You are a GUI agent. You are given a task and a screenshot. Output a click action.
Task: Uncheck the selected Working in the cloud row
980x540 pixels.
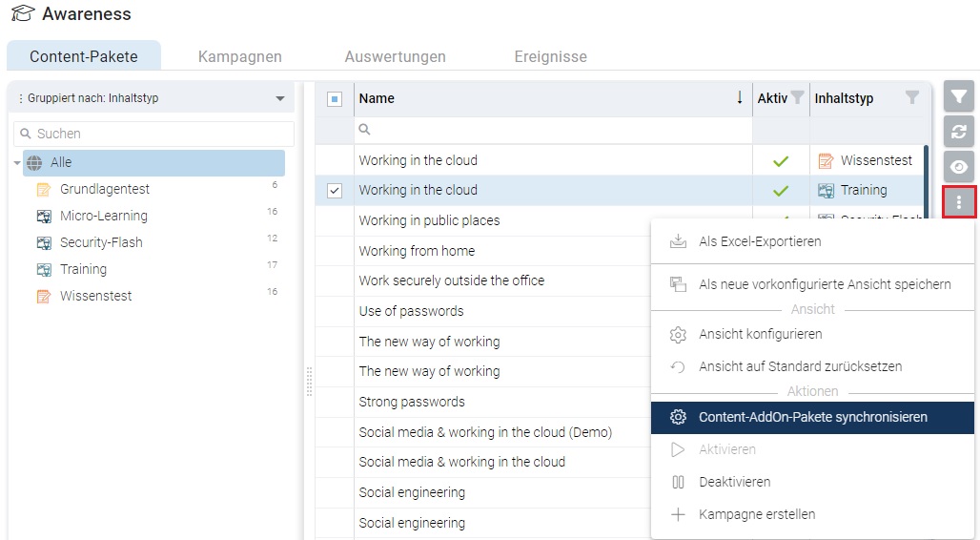pos(335,191)
